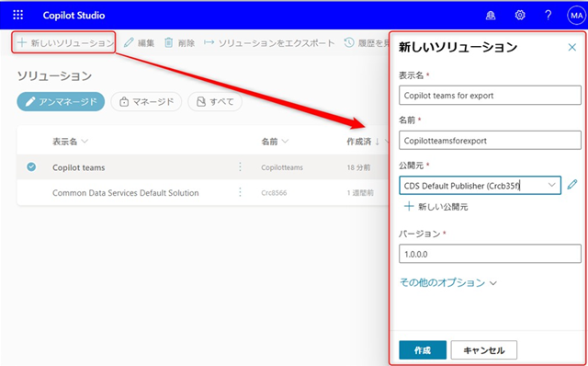Click the キャンセル button
Image resolution: width=588 pixels, height=366 pixels.
coord(484,350)
